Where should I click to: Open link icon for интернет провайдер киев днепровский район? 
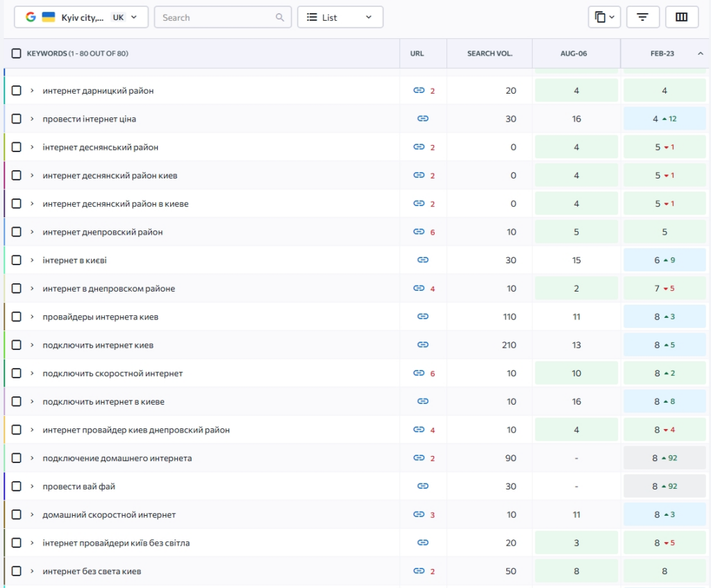click(x=419, y=429)
